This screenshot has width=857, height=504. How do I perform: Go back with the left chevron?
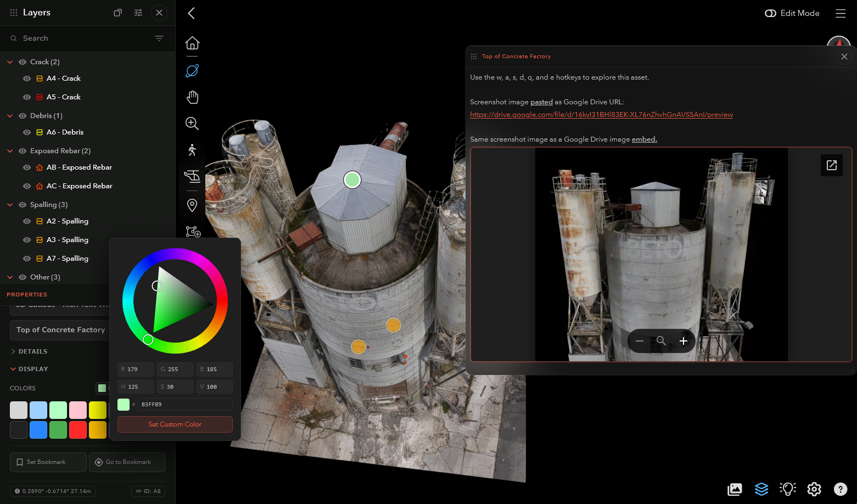click(191, 13)
